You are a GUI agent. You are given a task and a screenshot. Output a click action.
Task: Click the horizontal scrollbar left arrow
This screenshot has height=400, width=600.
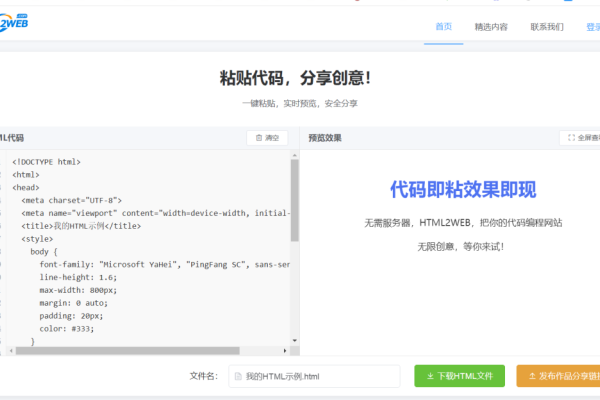pyautogui.click(x=11, y=351)
